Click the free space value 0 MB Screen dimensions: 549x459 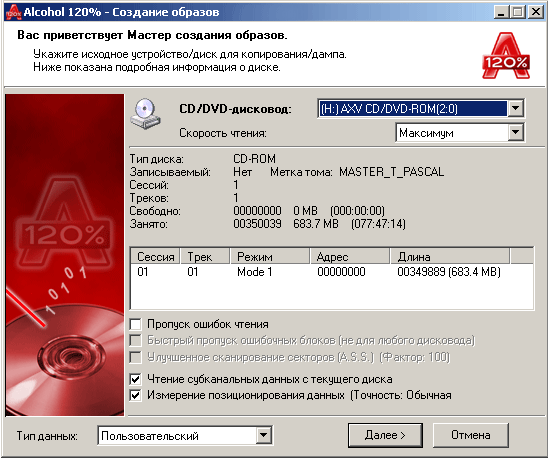click(x=305, y=211)
